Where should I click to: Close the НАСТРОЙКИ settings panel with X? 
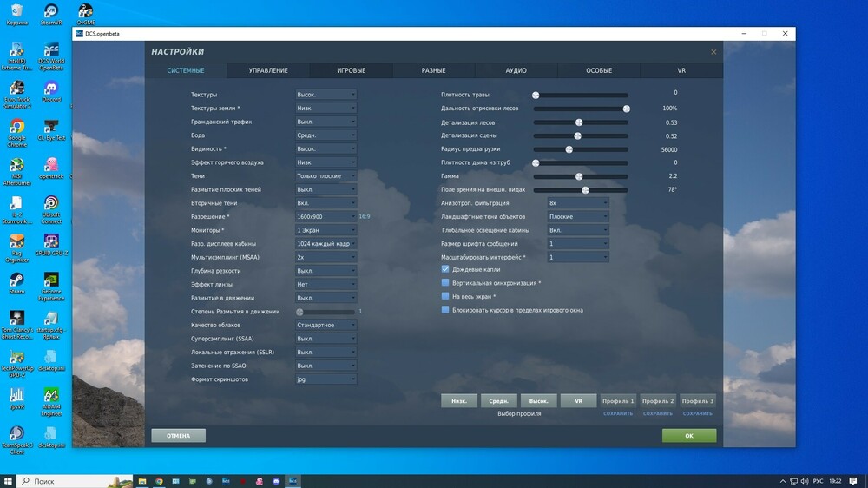click(713, 52)
